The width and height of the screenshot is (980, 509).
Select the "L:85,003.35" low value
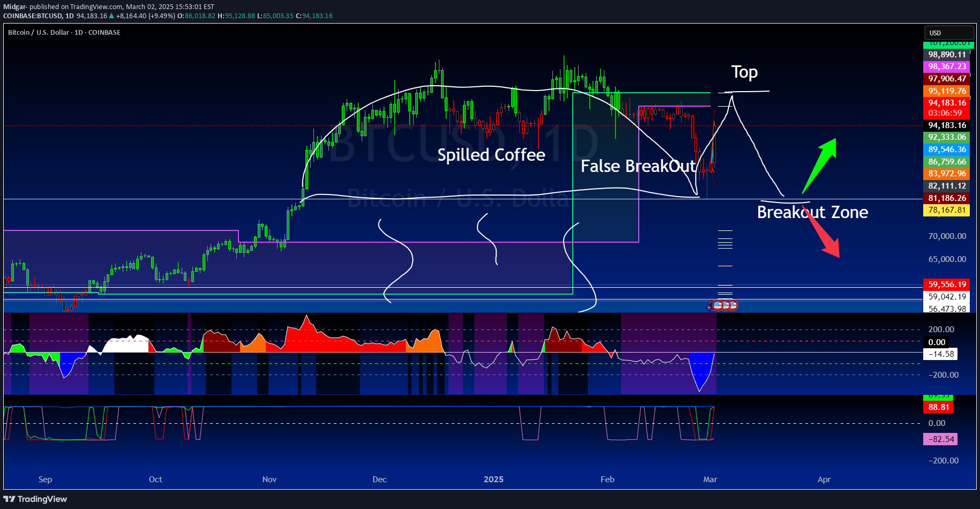pos(275,16)
